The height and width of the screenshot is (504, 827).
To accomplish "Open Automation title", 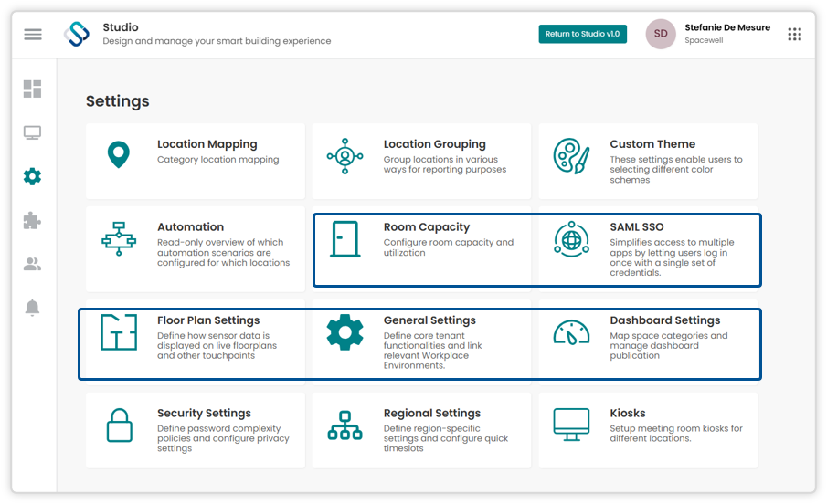I will 190,226.
